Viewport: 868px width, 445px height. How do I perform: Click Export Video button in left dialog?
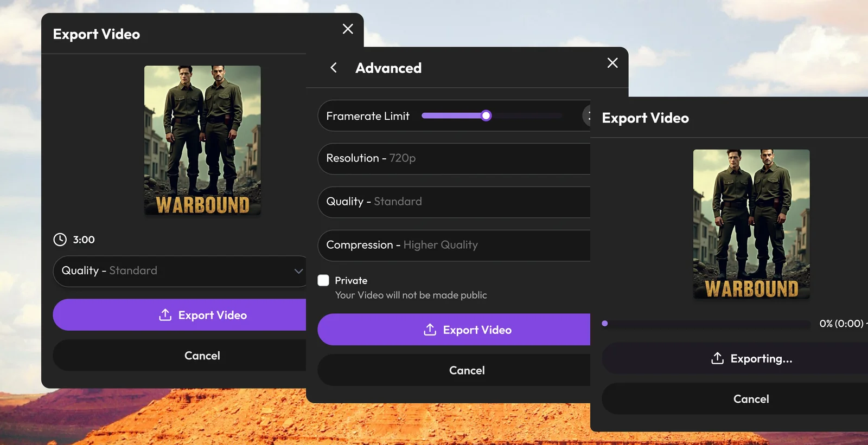(180, 315)
